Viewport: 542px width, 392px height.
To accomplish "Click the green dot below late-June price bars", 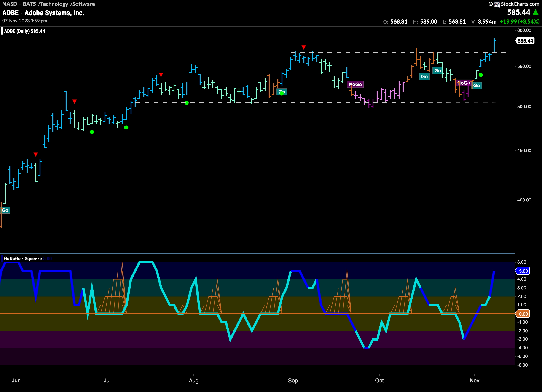I will (x=92, y=132).
